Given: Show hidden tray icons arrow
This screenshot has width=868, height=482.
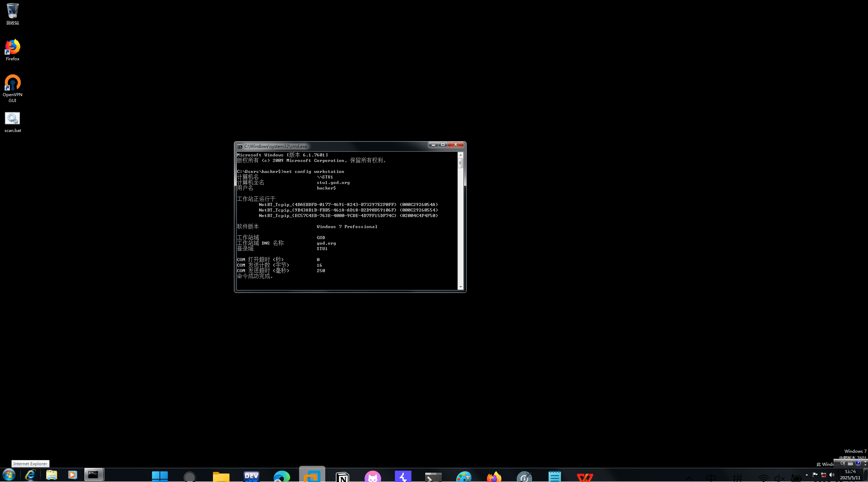Looking at the screenshot, I should click(x=807, y=475).
